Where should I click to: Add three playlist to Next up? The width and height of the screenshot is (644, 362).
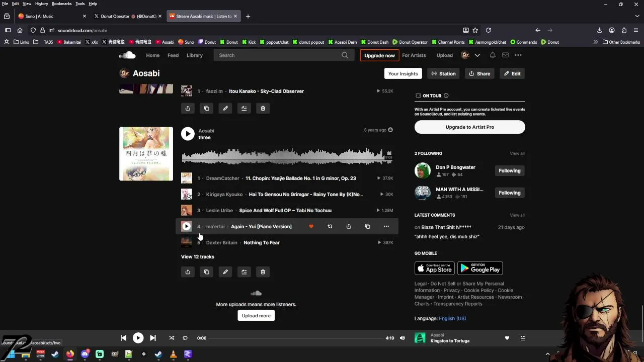[244, 272]
